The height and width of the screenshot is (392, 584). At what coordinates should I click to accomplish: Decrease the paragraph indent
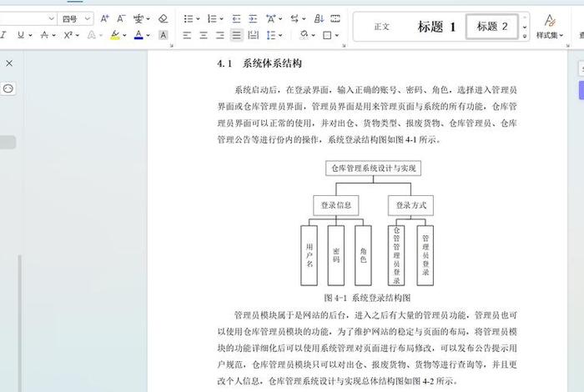[236, 18]
